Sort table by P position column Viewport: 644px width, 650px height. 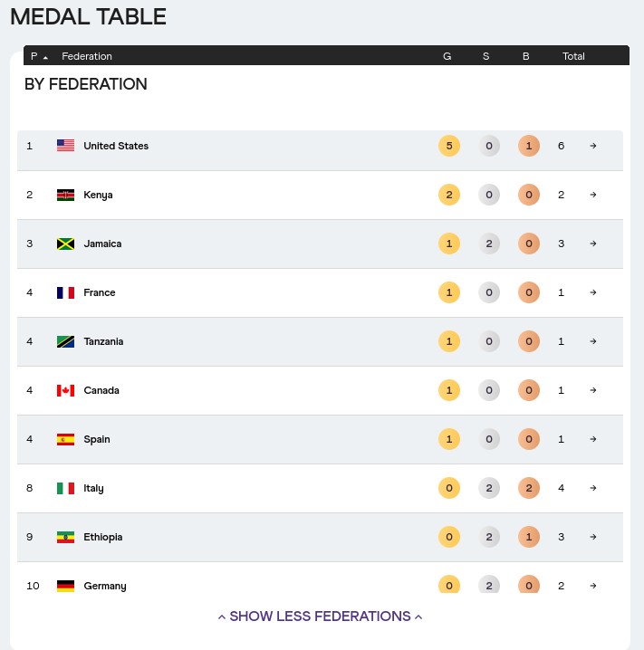click(x=38, y=56)
